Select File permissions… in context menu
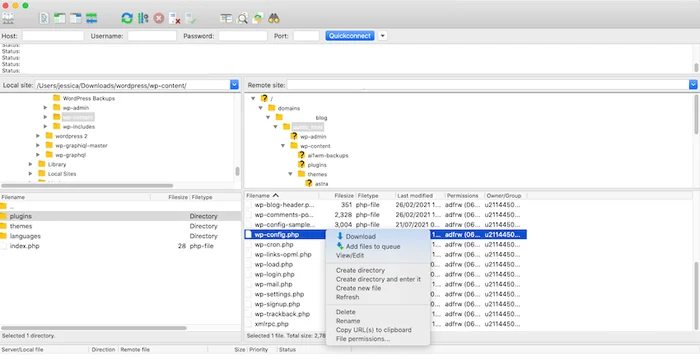The height and width of the screenshot is (361, 700). pyautogui.click(x=362, y=339)
